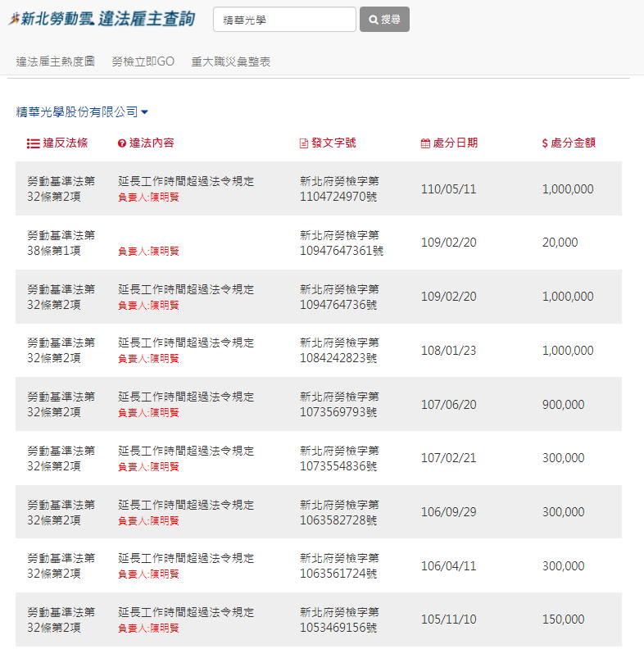Click the date 106/09/29

click(x=448, y=512)
